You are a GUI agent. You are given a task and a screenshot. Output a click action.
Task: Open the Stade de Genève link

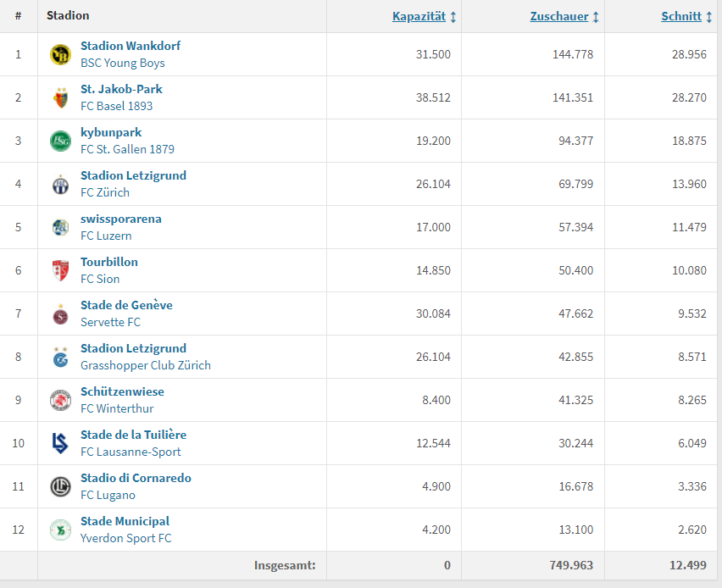click(x=126, y=305)
